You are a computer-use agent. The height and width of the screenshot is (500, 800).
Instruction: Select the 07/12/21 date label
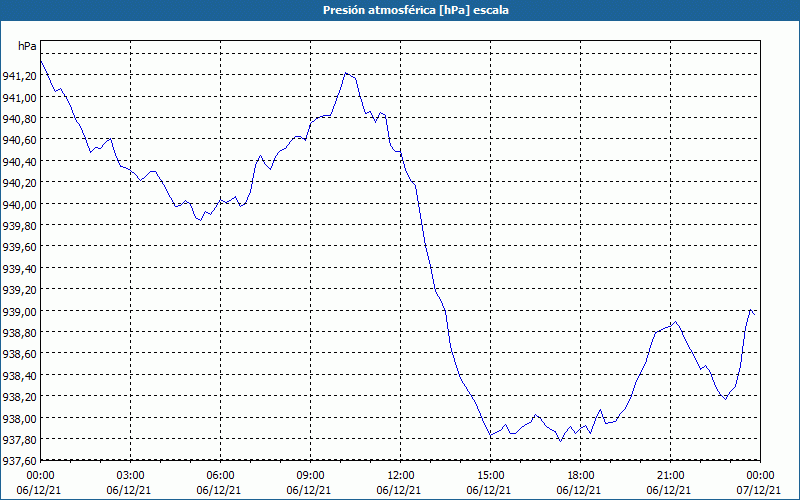(x=759, y=490)
